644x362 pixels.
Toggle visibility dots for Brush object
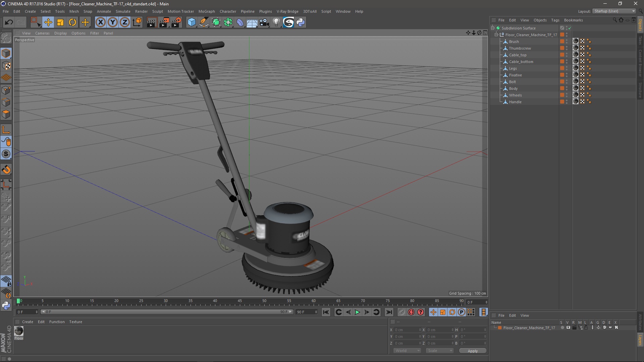(x=567, y=42)
